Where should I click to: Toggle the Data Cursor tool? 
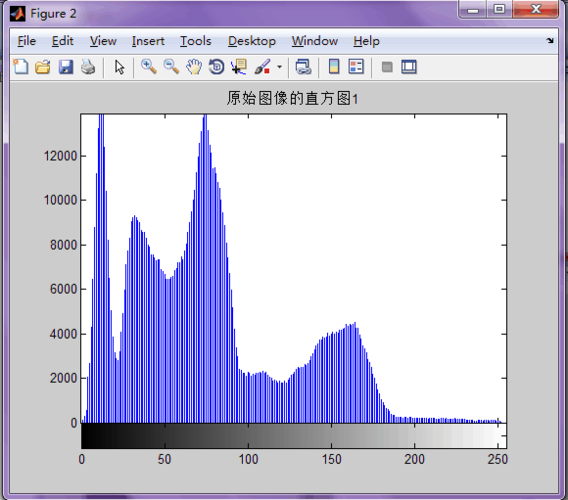click(239, 67)
